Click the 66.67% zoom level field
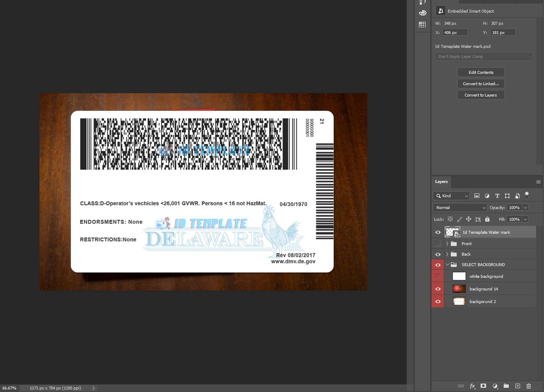Viewport: 544px width, 392px height. click(9, 388)
